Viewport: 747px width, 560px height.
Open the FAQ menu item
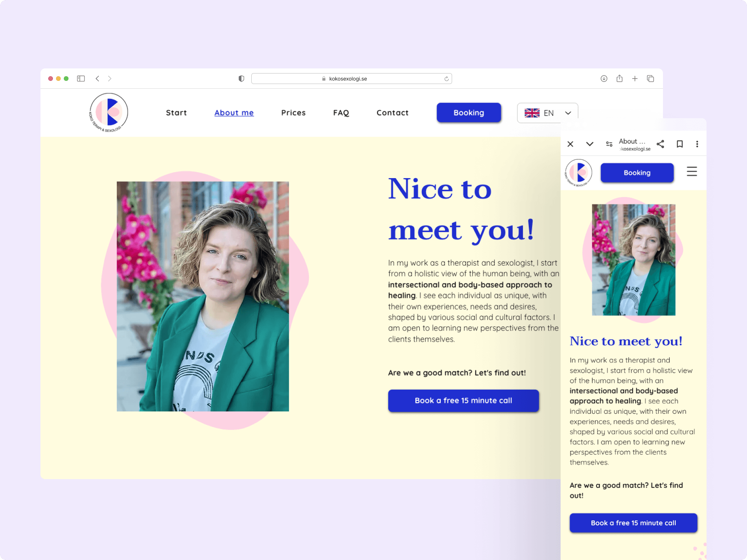341,113
